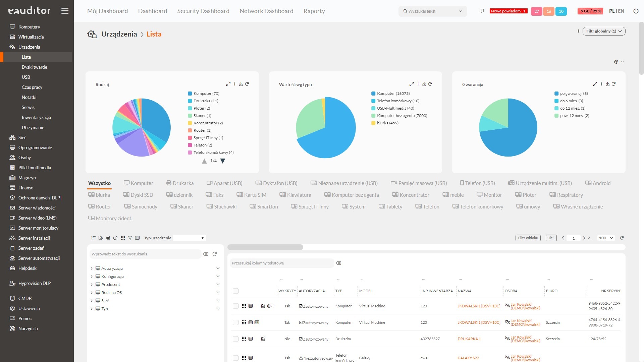The height and width of the screenshot is (362, 644).
Task: Click the Ile? button
Action: (551, 238)
